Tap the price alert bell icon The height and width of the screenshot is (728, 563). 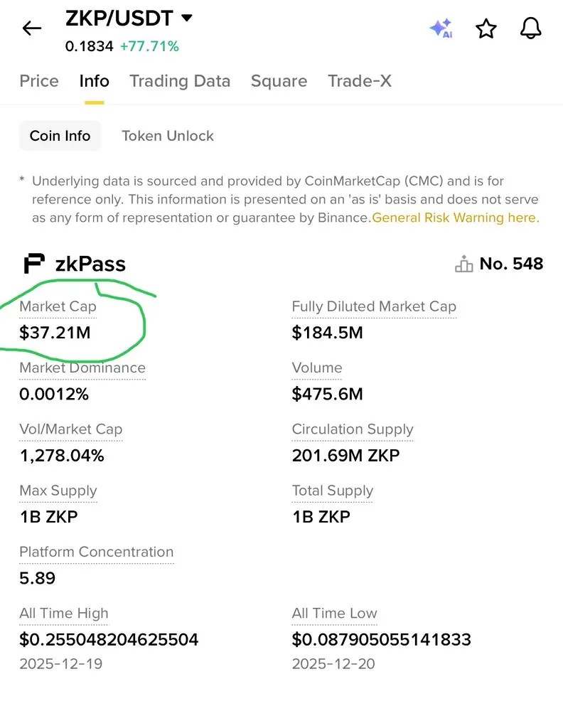point(530,28)
